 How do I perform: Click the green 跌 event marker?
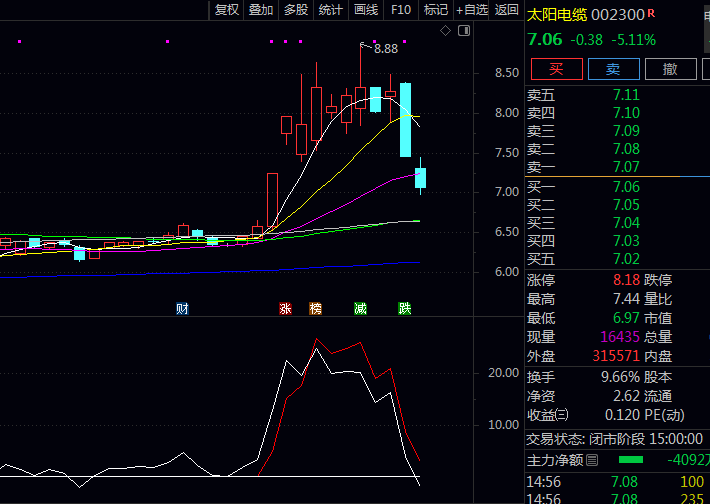point(404,308)
